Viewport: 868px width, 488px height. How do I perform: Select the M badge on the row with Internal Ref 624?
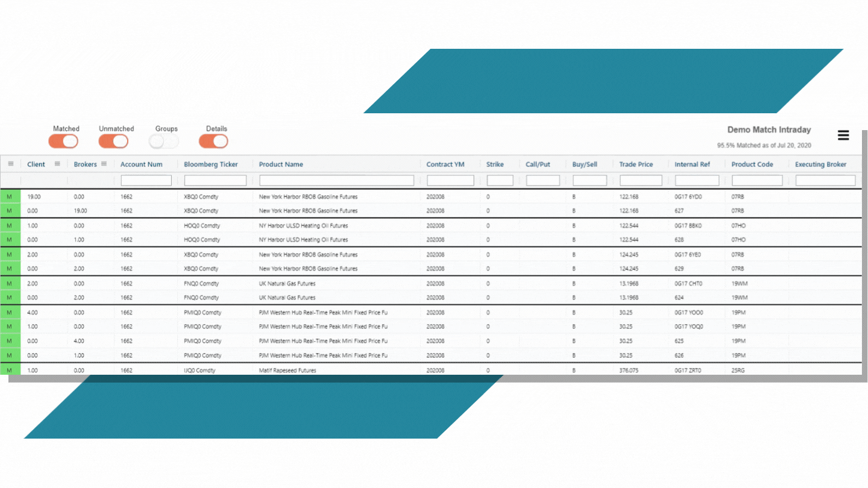coord(10,297)
